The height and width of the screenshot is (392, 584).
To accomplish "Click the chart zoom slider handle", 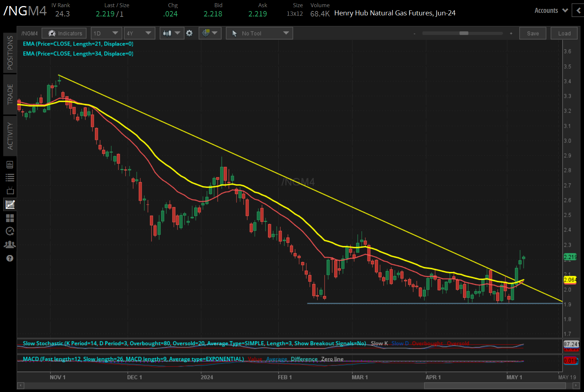I will pos(464,33).
